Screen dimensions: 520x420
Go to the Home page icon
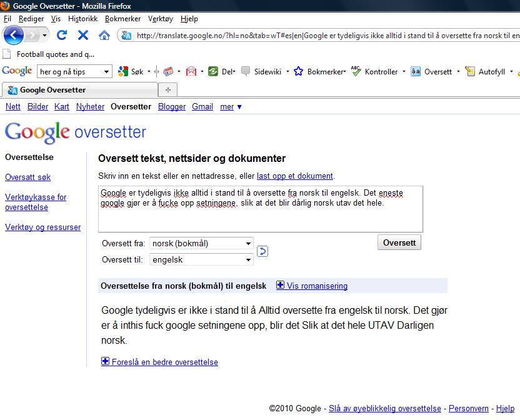pos(104,35)
